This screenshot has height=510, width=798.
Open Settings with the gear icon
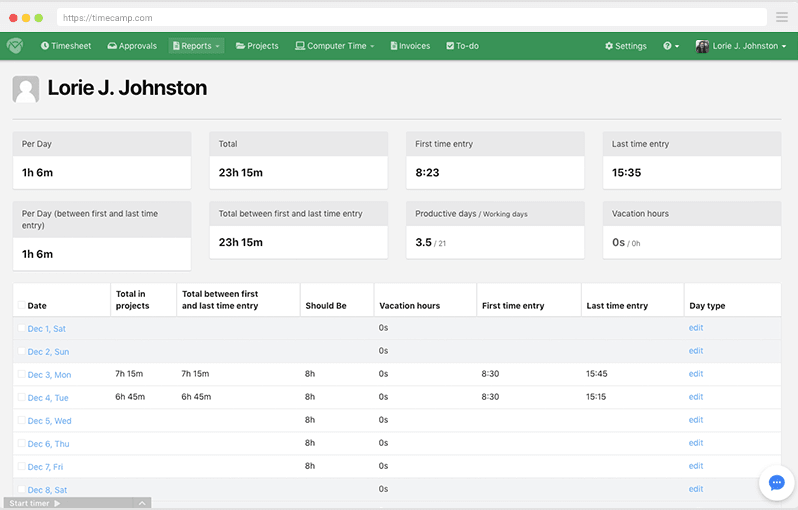(626, 46)
